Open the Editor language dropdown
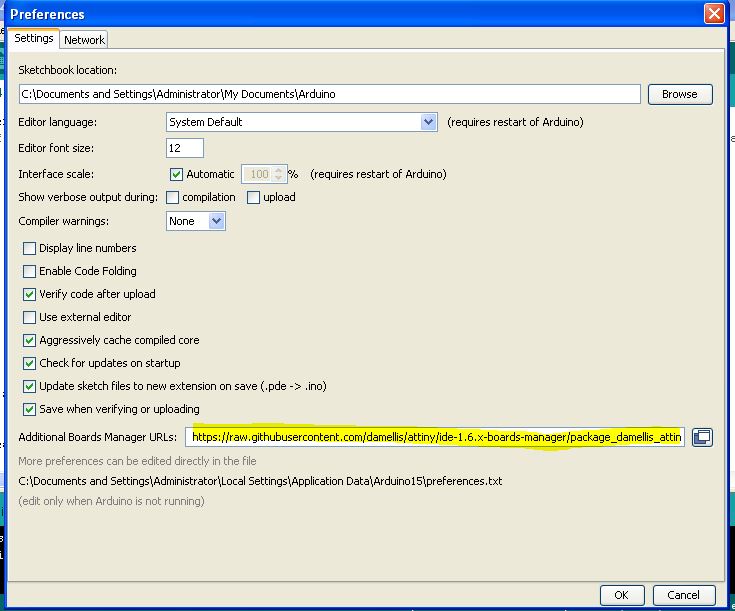The width and height of the screenshot is (735, 611). (302, 122)
